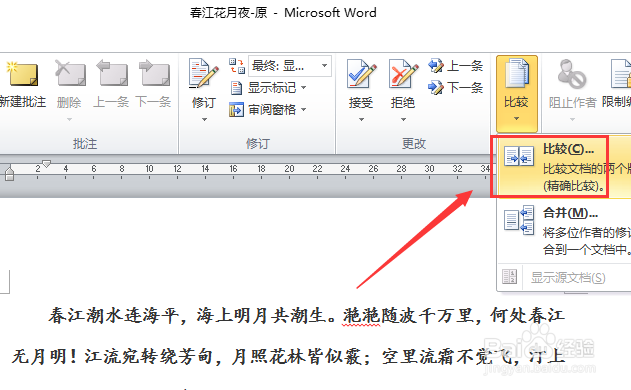Collapse the 比较 button dropdown arrow
631x390 pixels.
[x=517, y=119]
